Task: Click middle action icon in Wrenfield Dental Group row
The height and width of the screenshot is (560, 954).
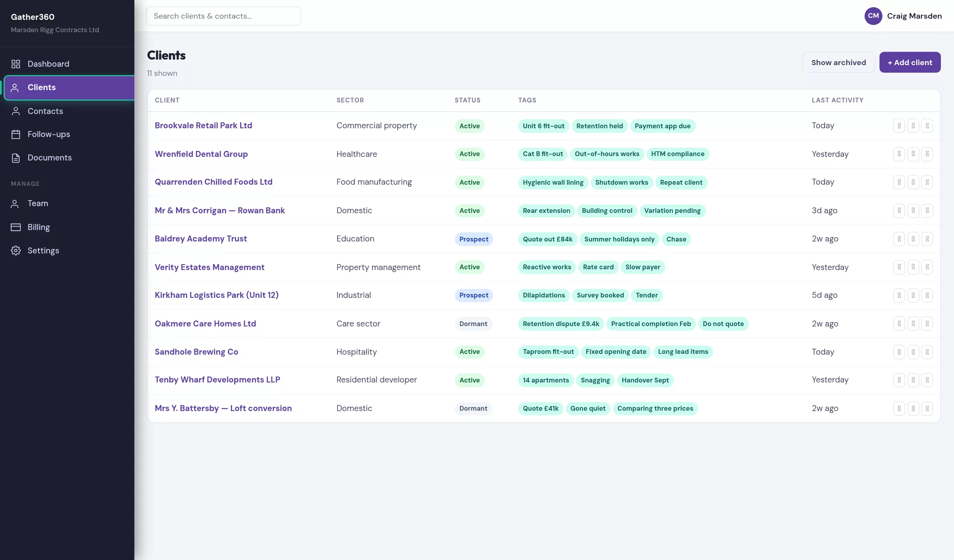Action: [x=913, y=154]
